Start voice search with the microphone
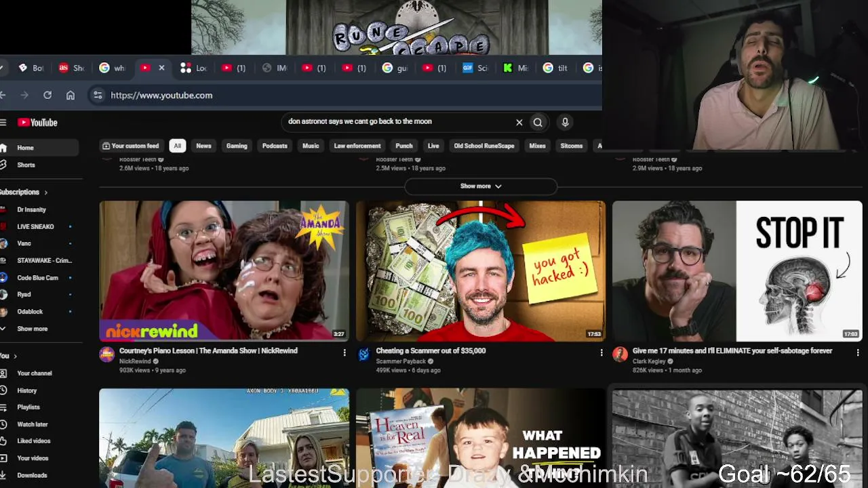Image resolution: width=868 pixels, height=488 pixels. [565, 123]
